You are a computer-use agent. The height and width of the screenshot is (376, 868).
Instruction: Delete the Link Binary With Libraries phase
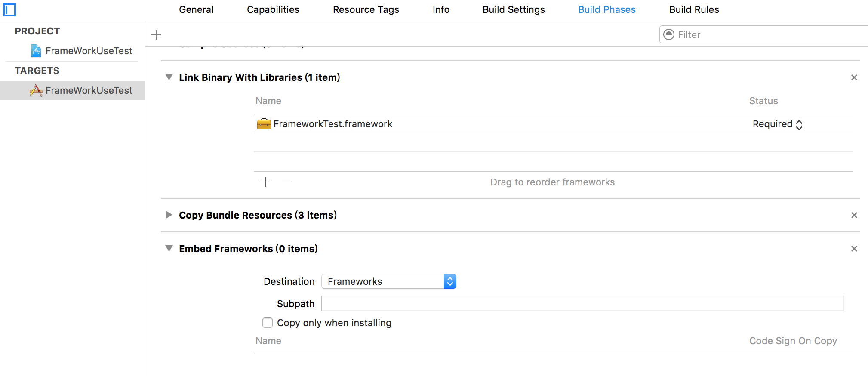click(x=854, y=77)
